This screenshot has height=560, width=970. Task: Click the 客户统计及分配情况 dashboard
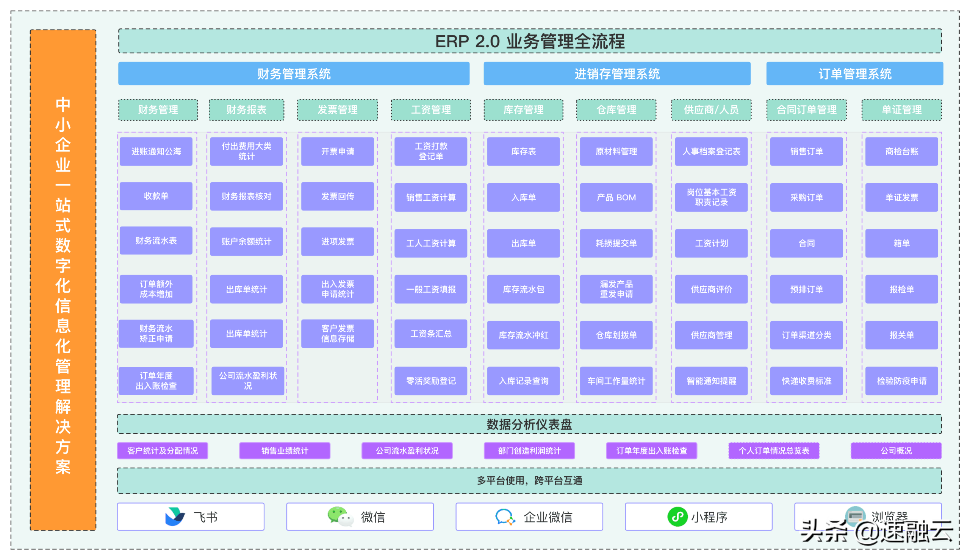(163, 451)
